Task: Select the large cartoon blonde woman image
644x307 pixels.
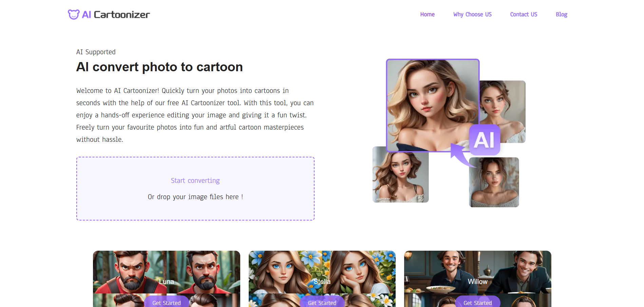Action: coord(433,105)
